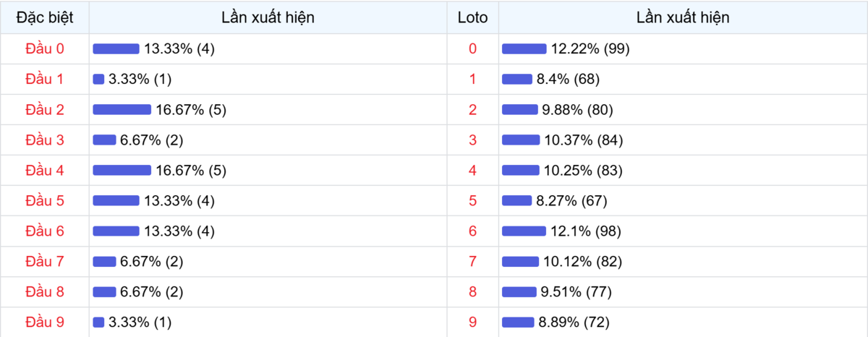Click the blue bar for Loto 5

tap(516, 201)
